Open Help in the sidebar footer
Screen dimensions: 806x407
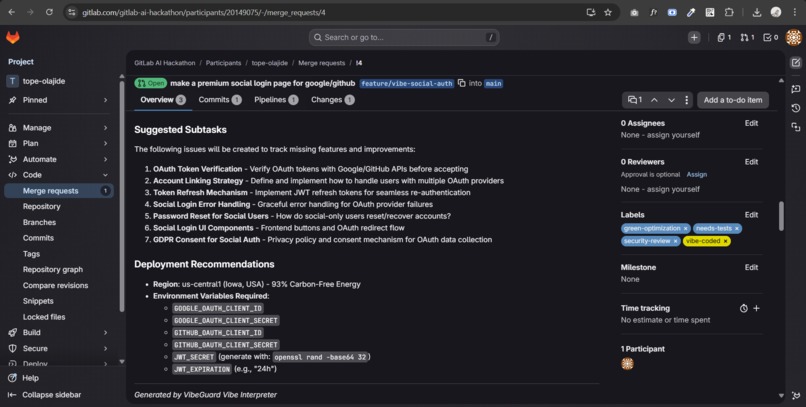click(24, 378)
